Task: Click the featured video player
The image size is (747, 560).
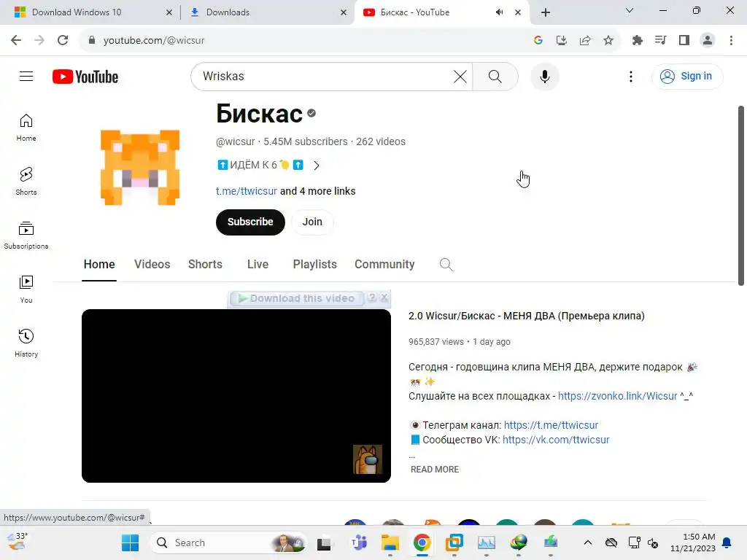Action: (236, 396)
